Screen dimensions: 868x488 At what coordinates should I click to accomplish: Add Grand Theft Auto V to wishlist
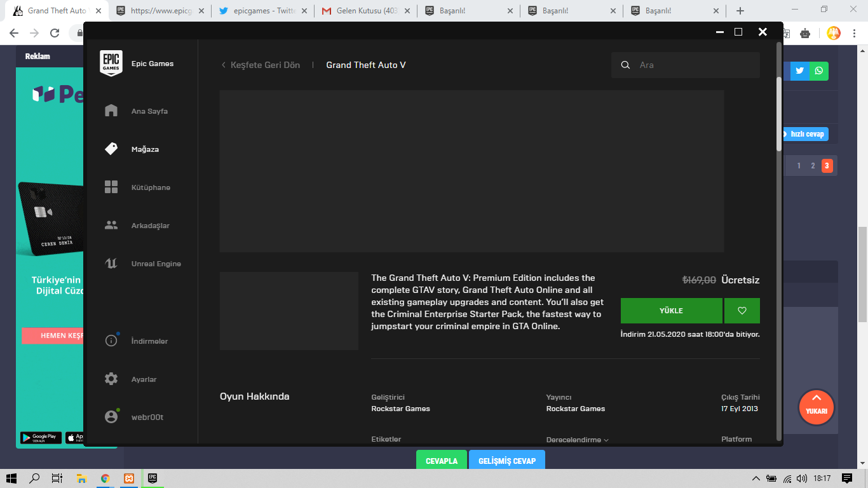[x=742, y=311]
